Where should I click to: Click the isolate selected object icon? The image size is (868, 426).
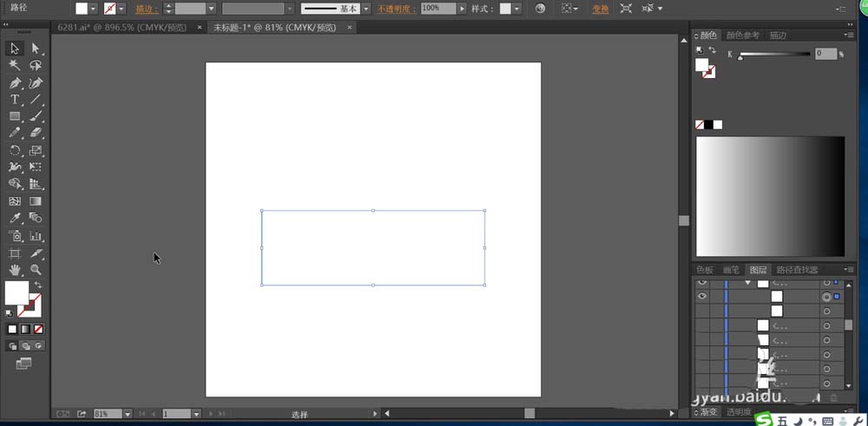coord(626,9)
